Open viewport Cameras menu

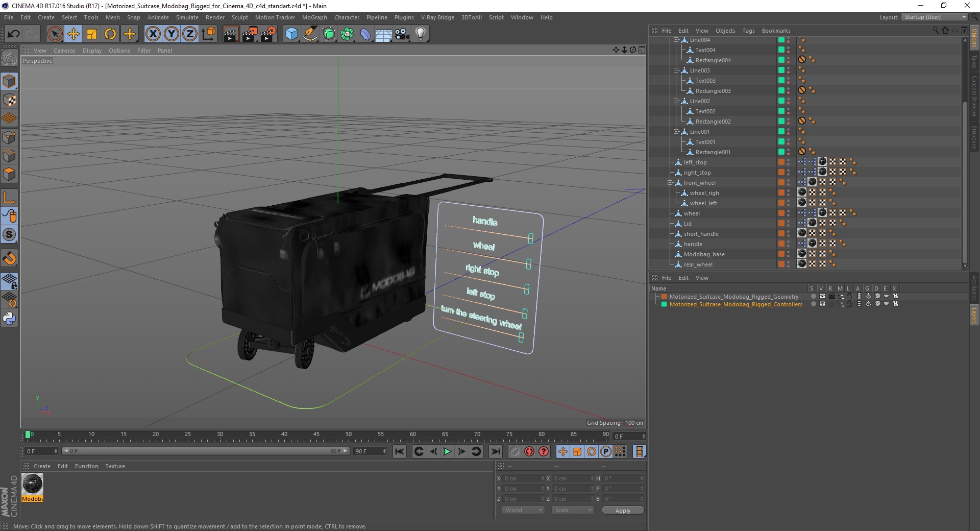tap(64, 51)
